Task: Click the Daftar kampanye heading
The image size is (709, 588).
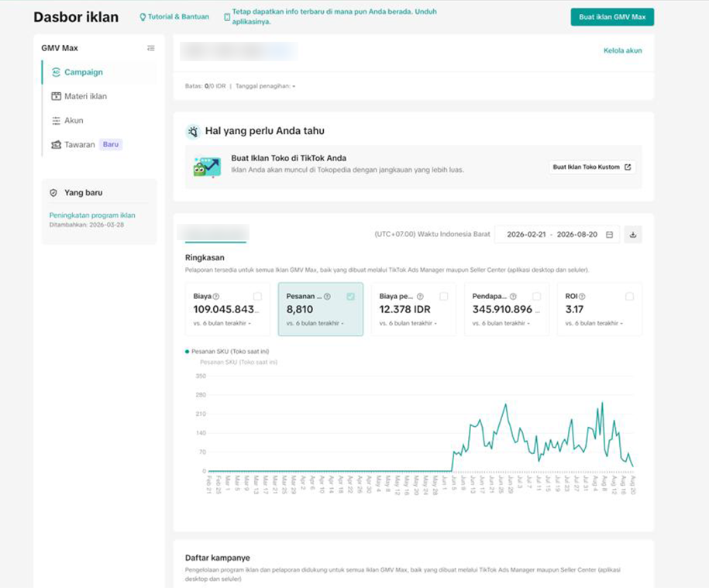Action: click(218, 558)
